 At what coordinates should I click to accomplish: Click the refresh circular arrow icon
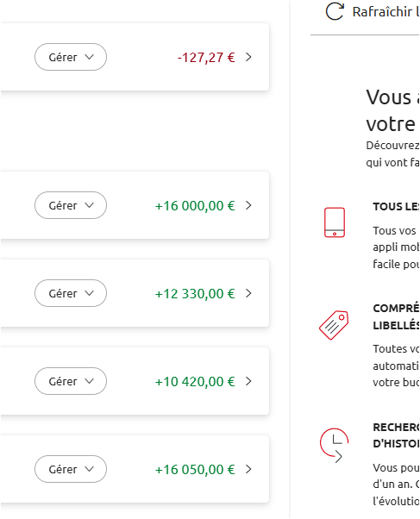[335, 11]
